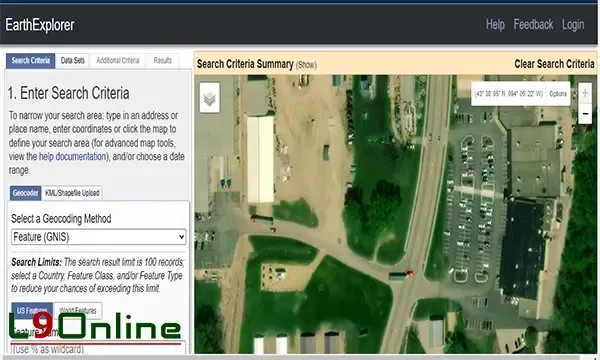600x360 pixels.
Task: Select the KML/Shapefile Upload tab
Action: pyautogui.click(x=72, y=193)
